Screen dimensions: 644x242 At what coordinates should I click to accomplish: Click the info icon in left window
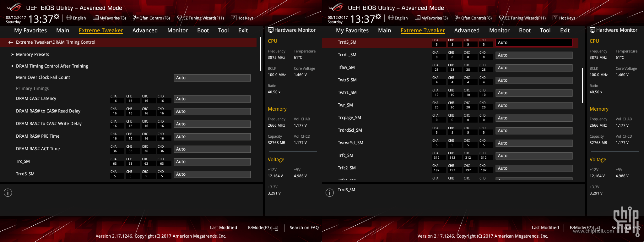pyautogui.click(x=8, y=193)
